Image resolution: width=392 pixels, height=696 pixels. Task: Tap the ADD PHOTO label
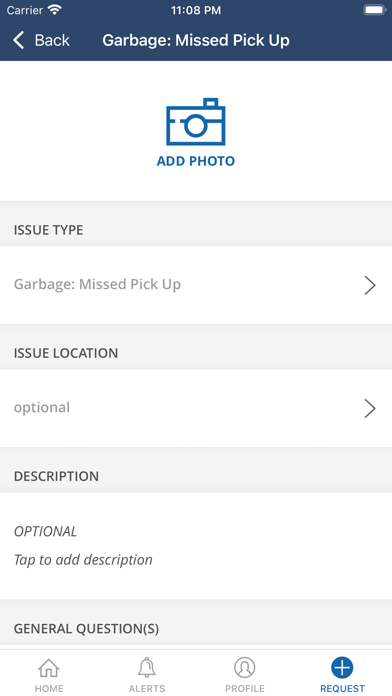(196, 161)
